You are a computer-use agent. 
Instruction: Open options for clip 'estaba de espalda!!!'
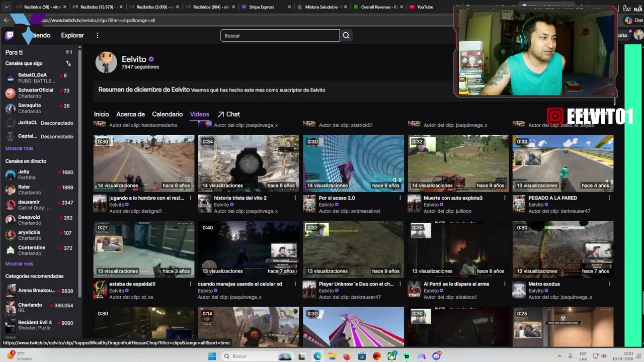click(x=190, y=284)
